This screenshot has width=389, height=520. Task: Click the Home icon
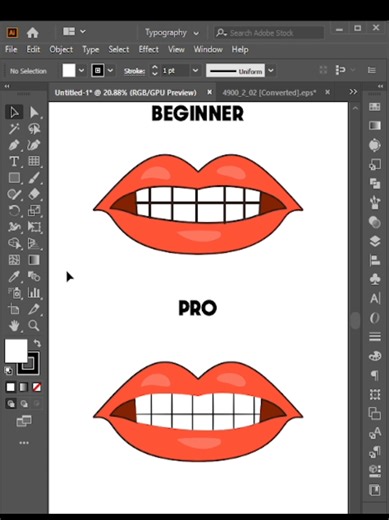(x=32, y=33)
